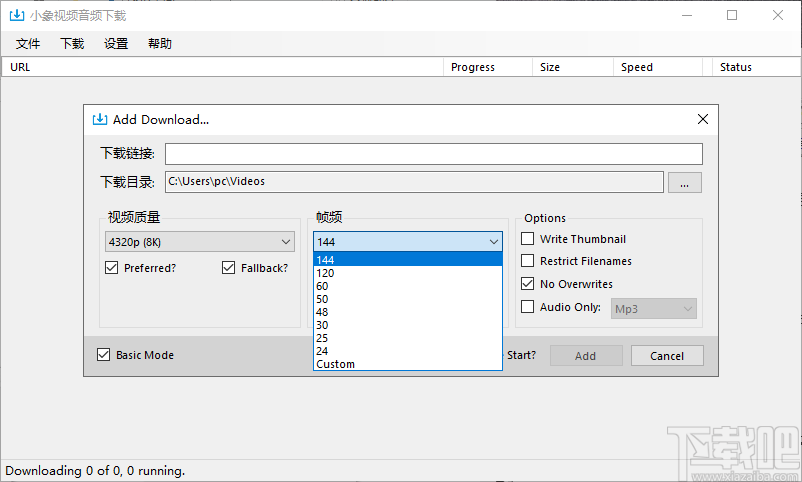
Task: Toggle the Preferred? checkbox
Action: pos(112,268)
